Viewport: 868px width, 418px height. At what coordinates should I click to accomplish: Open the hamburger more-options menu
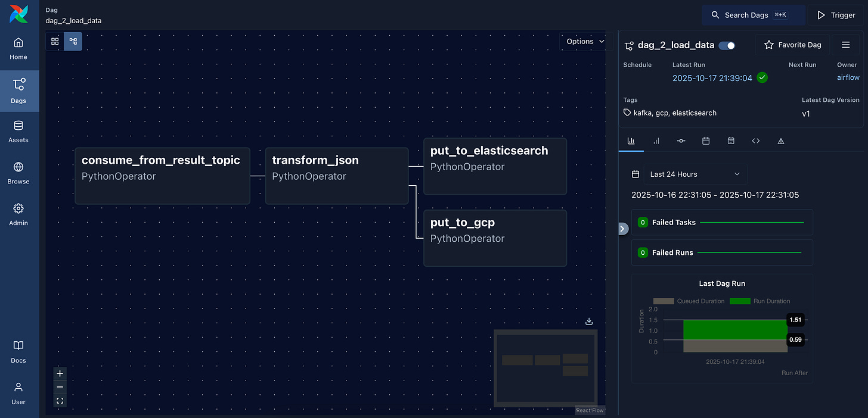[x=845, y=45]
